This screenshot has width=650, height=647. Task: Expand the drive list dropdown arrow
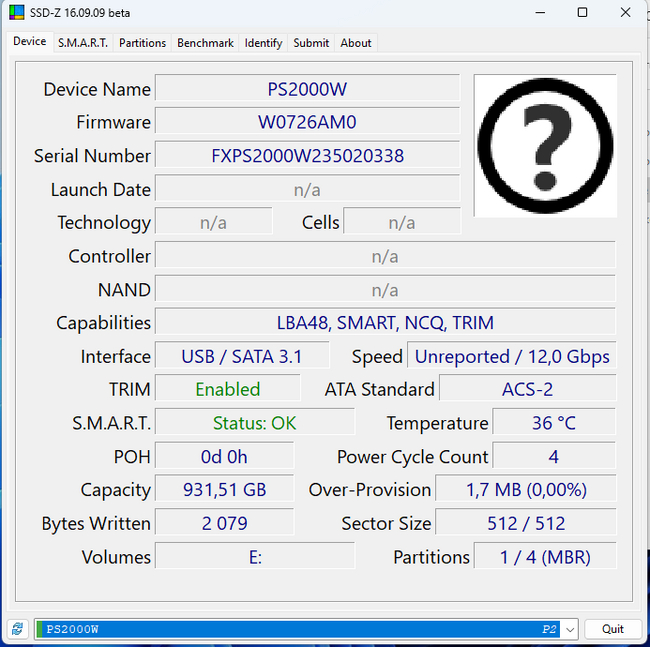coord(569,629)
